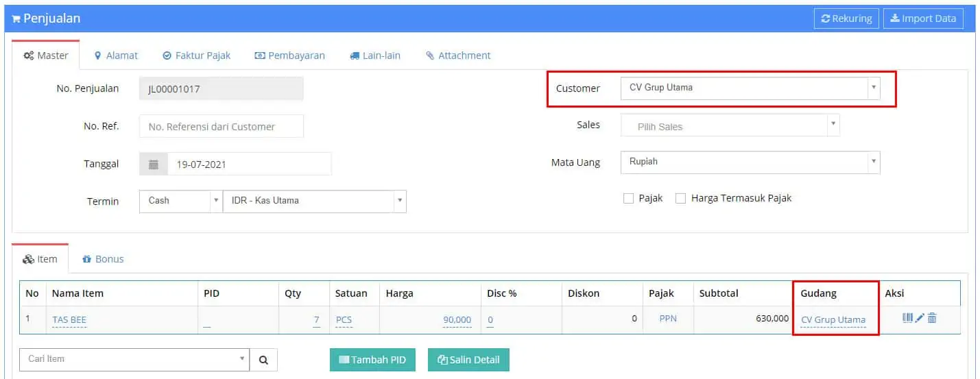
Task: Click the PPN tax link
Action: click(x=668, y=319)
